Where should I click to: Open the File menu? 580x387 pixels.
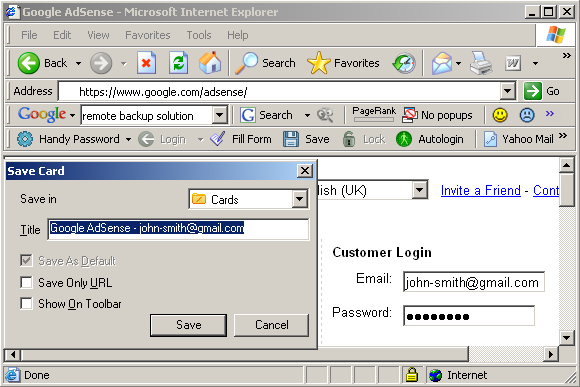pyautogui.click(x=29, y=35)
